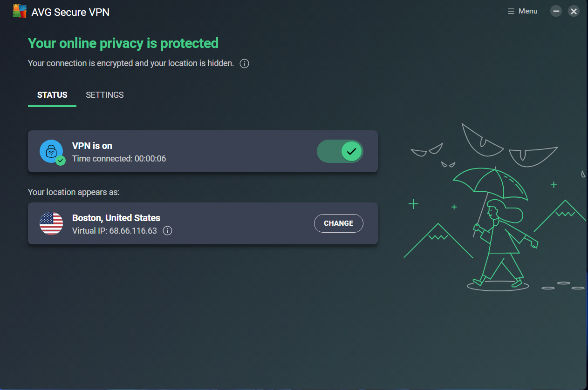Open the hamburger Menu icon
Viewport: 588px width, 390px height.
pyautogui.click(x=511, y=11)
